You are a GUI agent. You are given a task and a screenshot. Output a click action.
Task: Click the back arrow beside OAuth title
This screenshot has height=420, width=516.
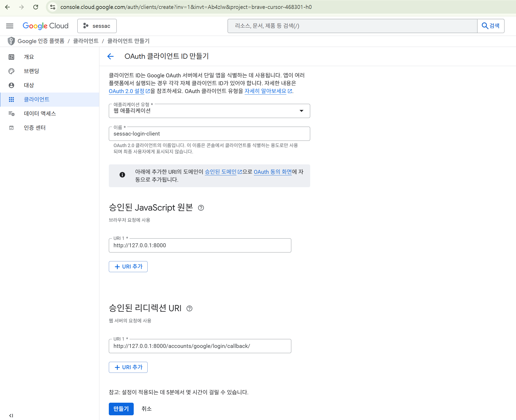110,56
